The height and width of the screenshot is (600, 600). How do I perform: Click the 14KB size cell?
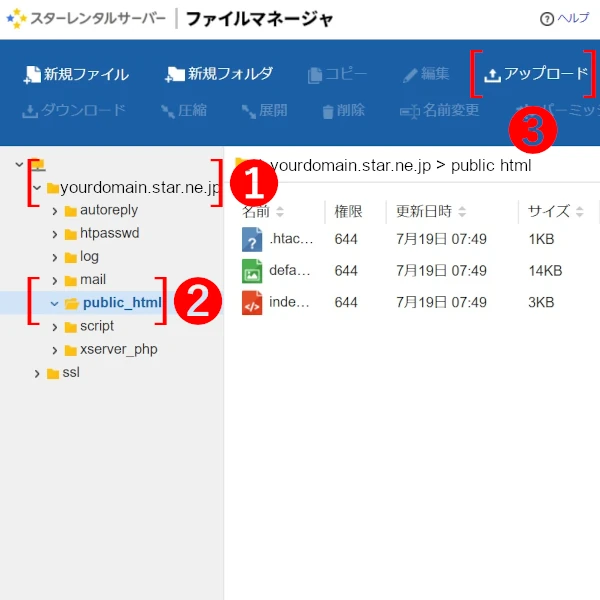coord(545,271)
